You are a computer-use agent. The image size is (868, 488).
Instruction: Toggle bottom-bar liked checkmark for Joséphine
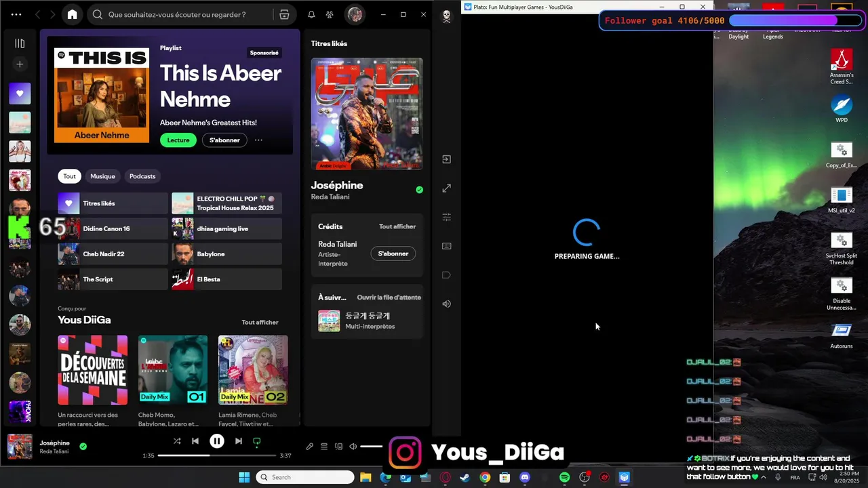83,447
